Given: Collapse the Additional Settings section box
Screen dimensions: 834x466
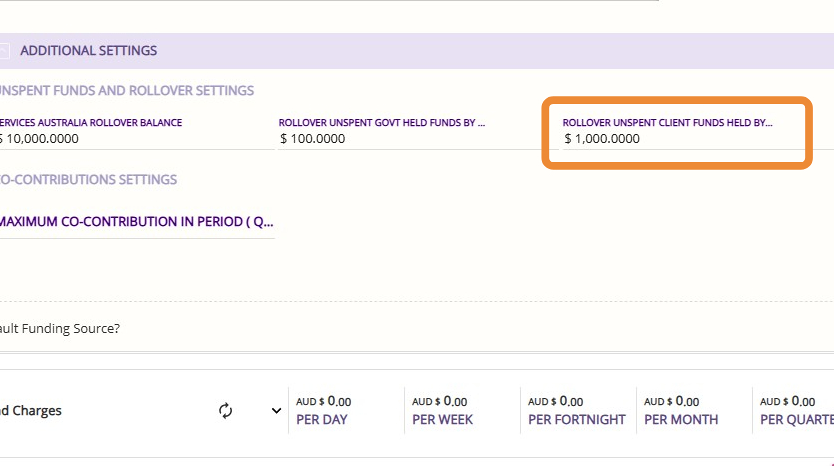Looking at the screenshot, I should click(x=4, y=51).
